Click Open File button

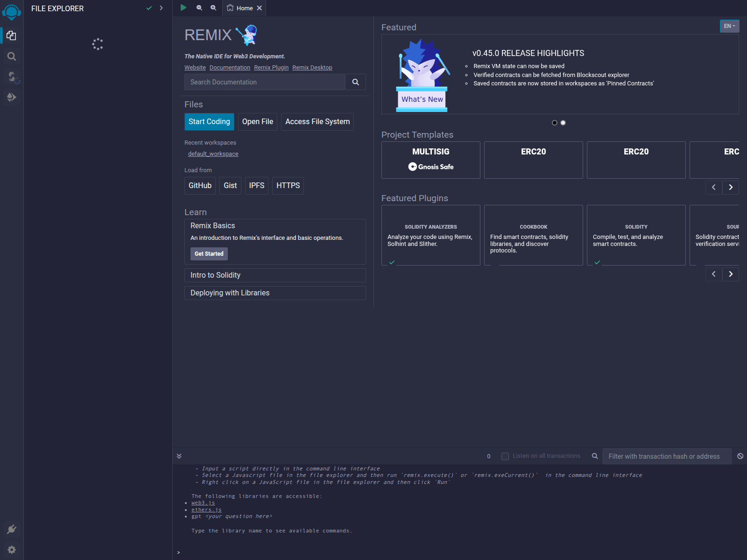click(x=258, y=122)
